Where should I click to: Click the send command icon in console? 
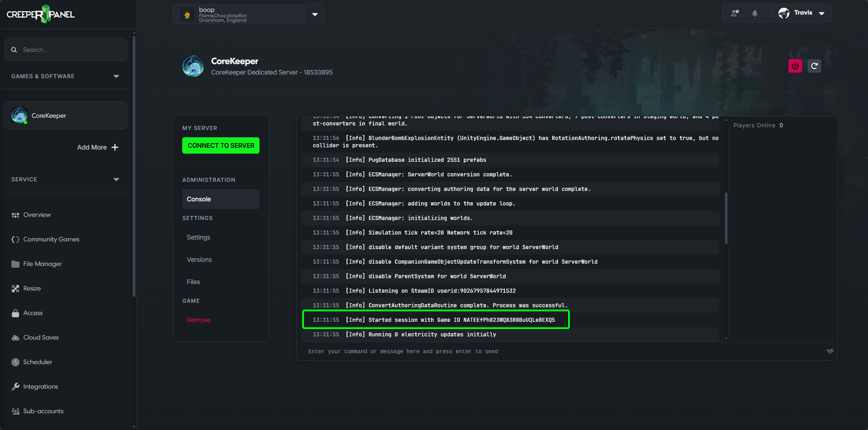(830, 351)
